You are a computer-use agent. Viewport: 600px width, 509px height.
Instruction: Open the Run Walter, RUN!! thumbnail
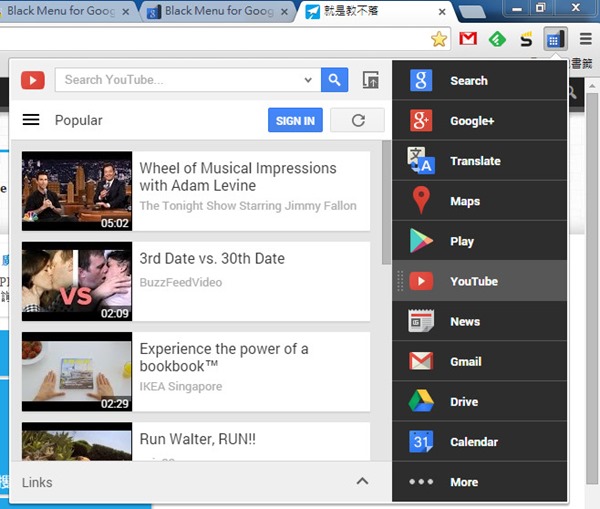tap(77, 441)
